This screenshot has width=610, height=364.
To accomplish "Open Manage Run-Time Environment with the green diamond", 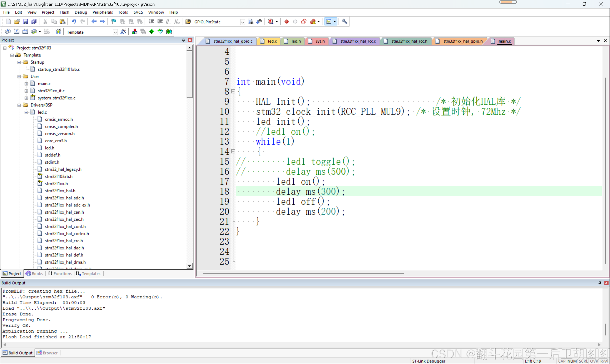I will (152, 32).
